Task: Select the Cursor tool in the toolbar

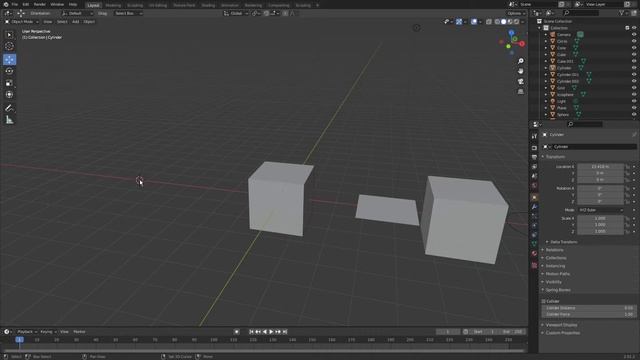Action: point(9,46)
